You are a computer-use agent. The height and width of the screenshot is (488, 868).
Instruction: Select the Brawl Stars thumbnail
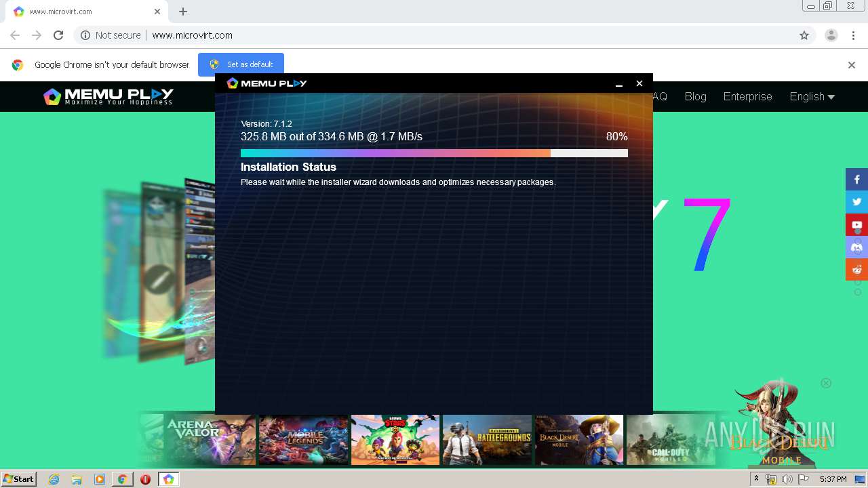click(x=395, y=440)
